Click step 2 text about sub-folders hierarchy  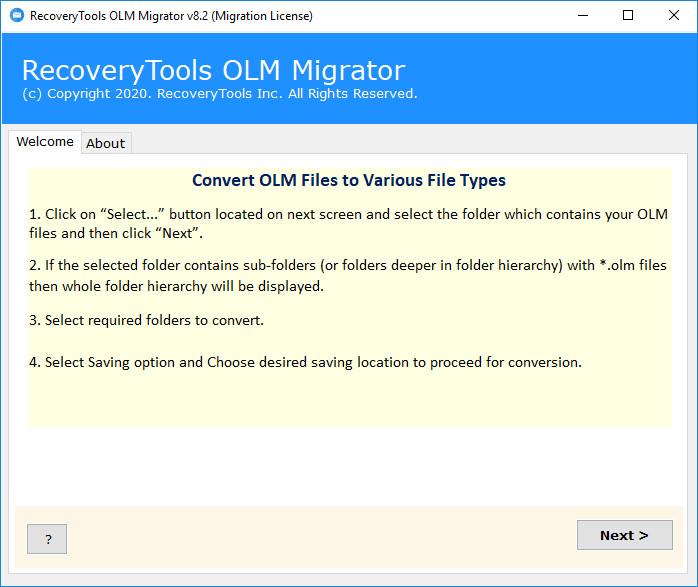click(x=348, y=275)
